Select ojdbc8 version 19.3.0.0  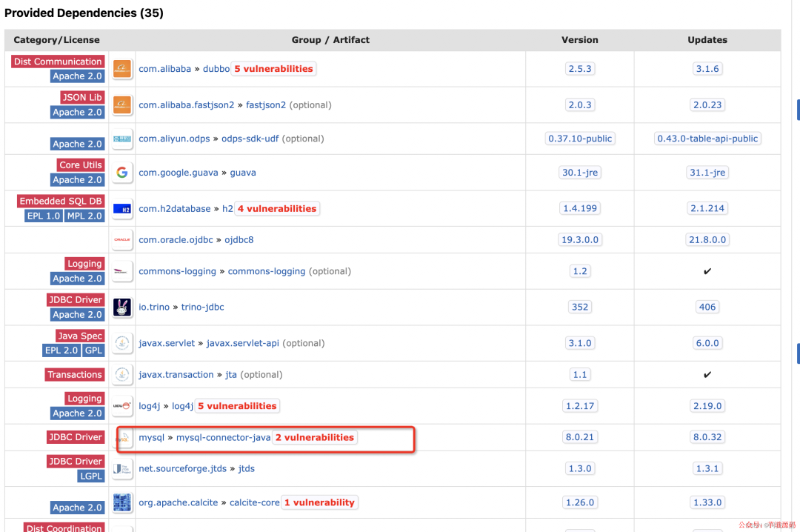(x=580, y=239)
